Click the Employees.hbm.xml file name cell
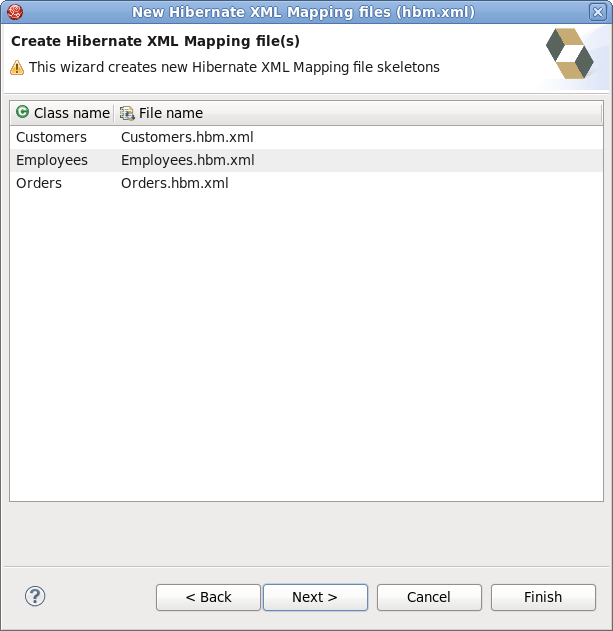This screenshot has width=613, height=631. click(187, 160)
